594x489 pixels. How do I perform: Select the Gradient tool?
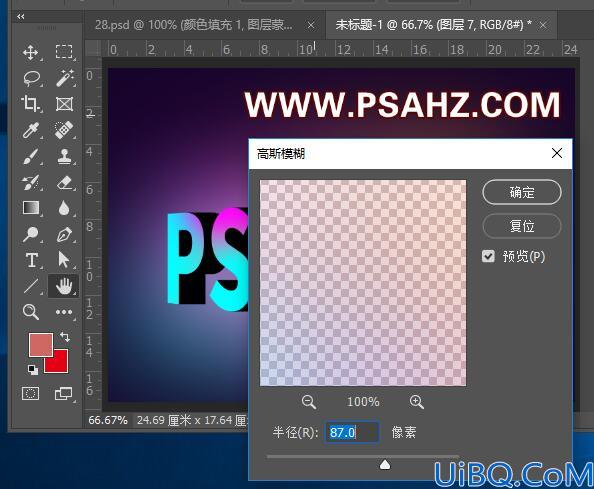pyautogui.click(x=31, y=208)
